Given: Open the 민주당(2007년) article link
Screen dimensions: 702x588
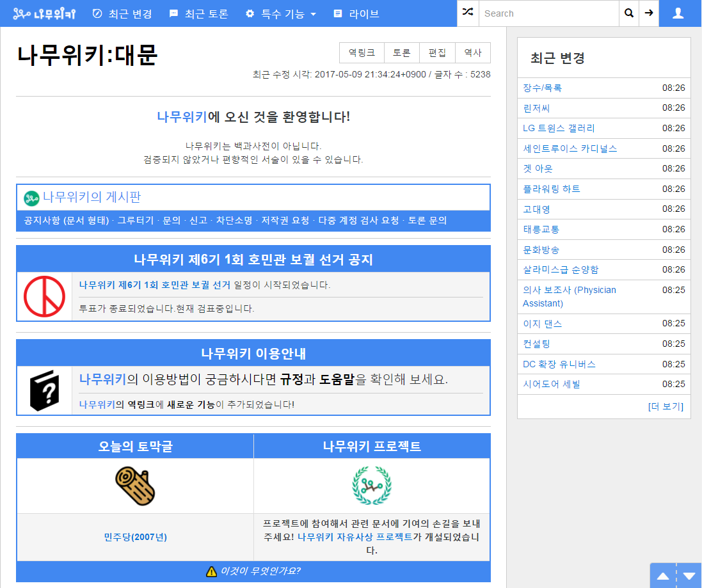Looking at the screenshot, I should tap(134, 537).
